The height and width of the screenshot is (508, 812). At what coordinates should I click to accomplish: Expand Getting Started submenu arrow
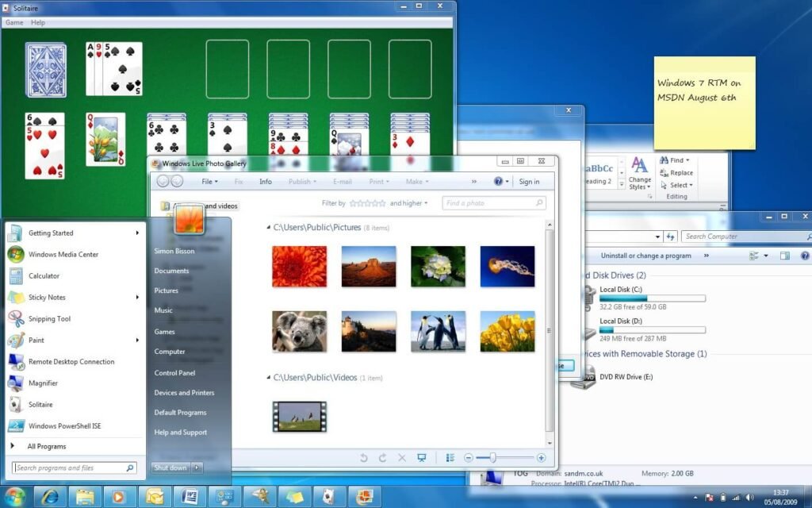point(137,233)
